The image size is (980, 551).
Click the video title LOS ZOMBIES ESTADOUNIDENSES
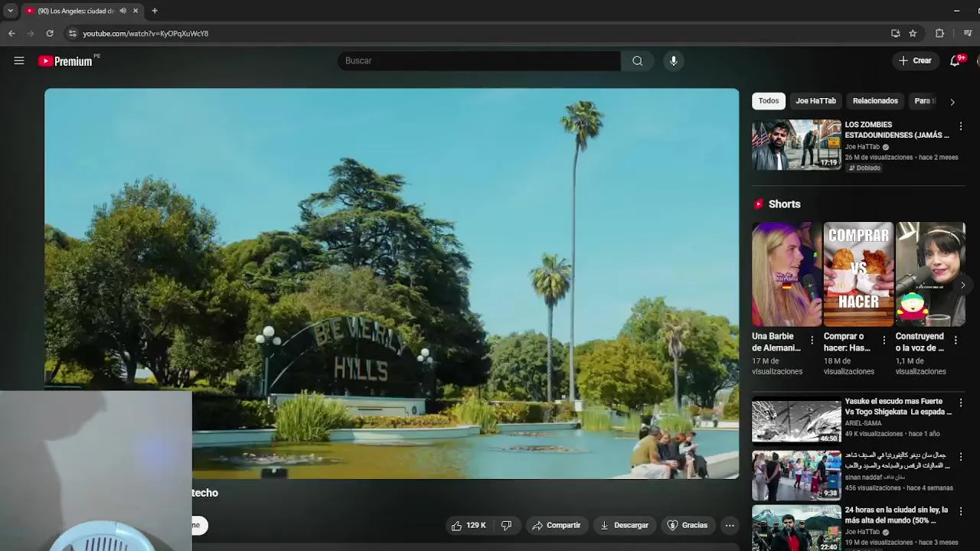click(x=897, y=130)
